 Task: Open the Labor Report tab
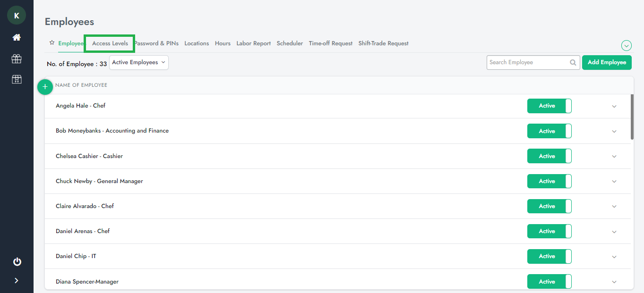(x=253, y=43)
